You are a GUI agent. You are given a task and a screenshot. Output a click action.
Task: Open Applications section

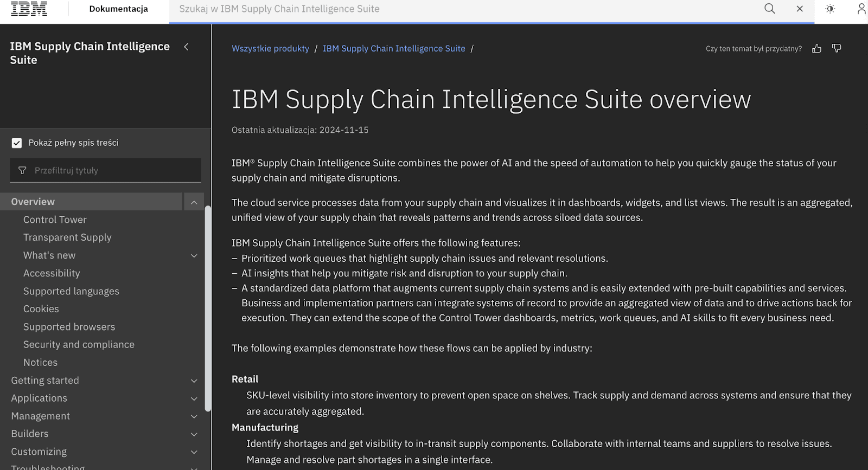[39, 398]
